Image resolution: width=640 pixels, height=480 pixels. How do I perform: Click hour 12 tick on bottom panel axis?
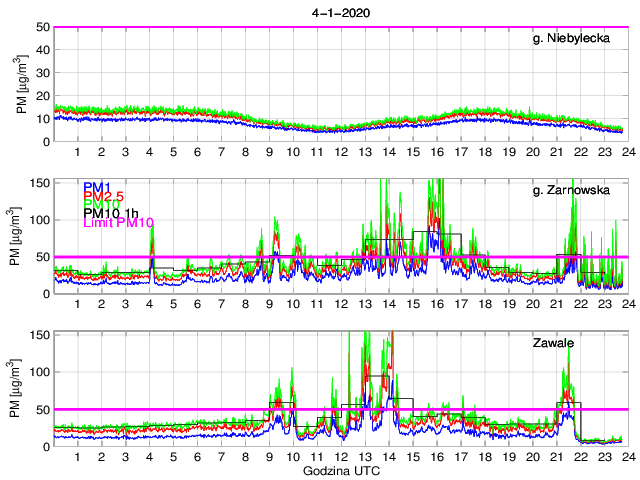(341, 456)
